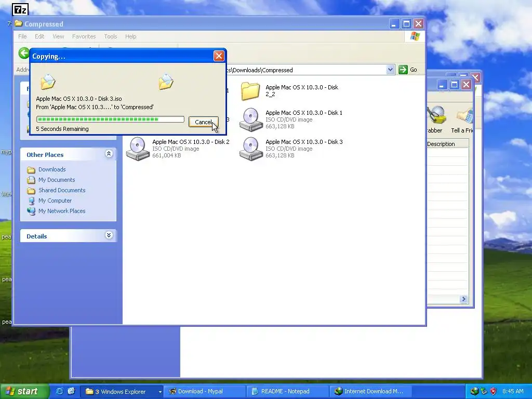Open the Help menu

(130, 36)
